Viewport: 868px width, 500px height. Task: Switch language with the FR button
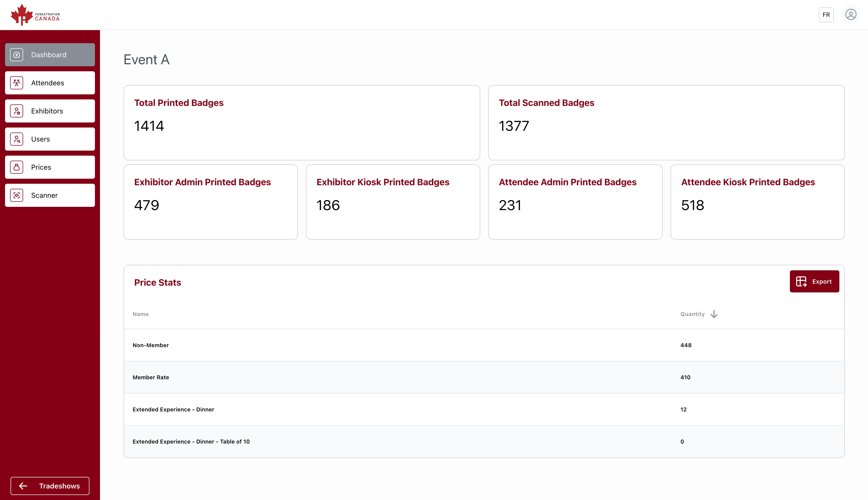click(826, 15)
